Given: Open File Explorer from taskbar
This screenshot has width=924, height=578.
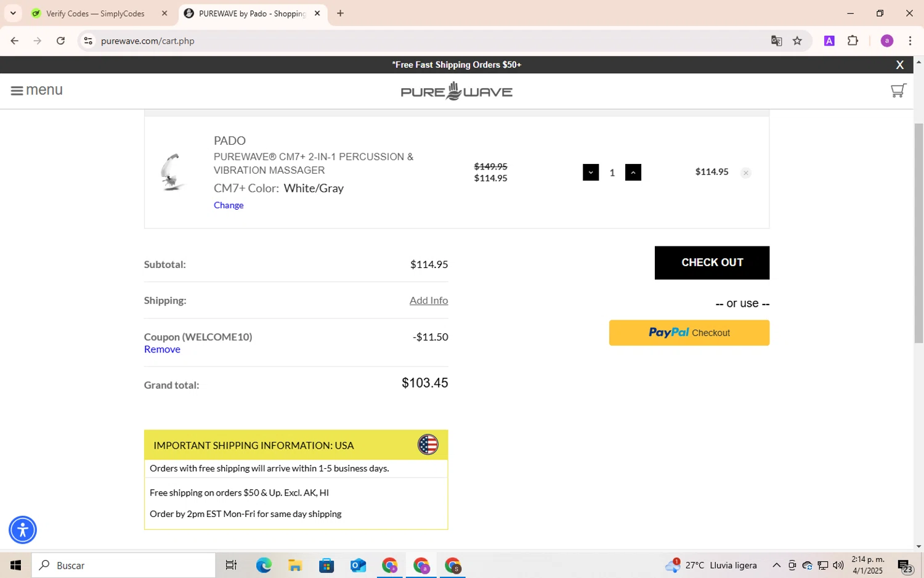Looking at the screenshot, I should [x=294, y=565].
